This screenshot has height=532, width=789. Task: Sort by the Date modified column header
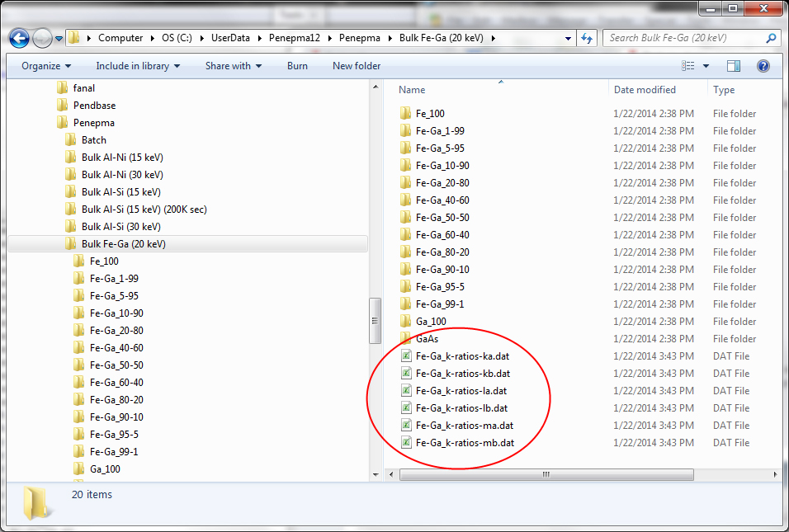point(645,90)
